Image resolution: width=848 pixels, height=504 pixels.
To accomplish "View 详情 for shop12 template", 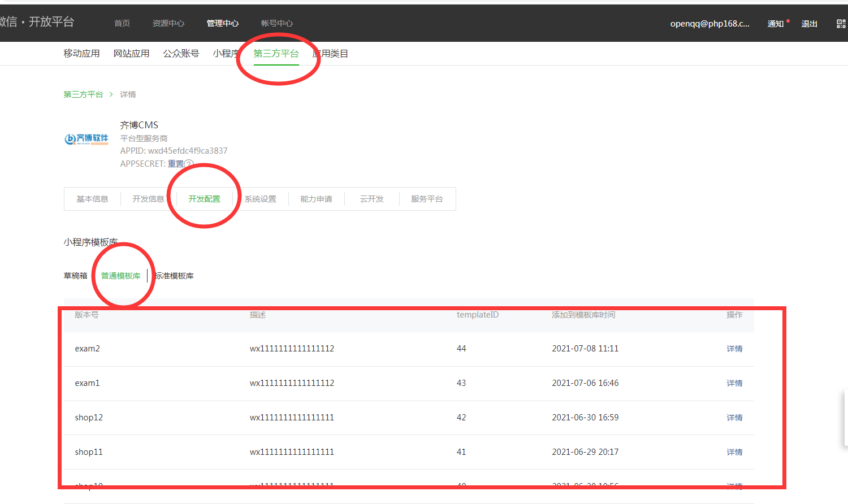I will click(734, 418).
